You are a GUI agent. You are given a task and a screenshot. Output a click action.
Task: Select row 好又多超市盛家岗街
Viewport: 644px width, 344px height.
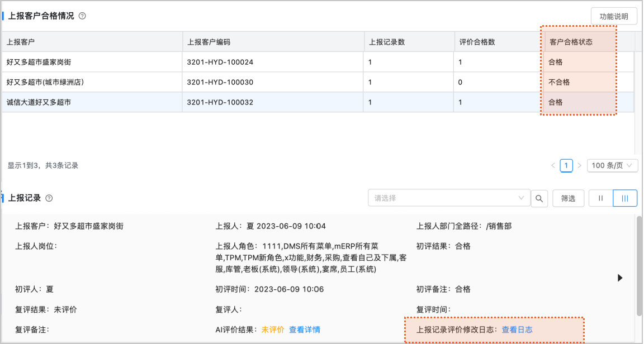pos(318,62)
